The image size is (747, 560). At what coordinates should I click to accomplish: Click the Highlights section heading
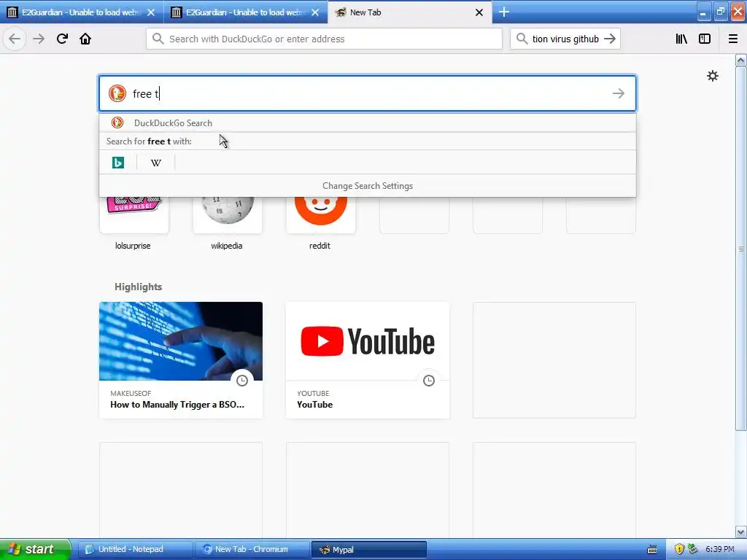coord(138,287)
